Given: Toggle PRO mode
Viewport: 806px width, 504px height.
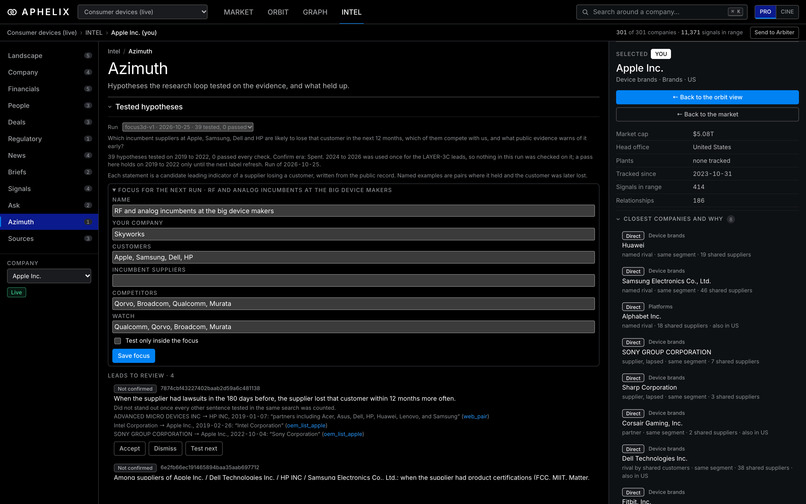Looking at the screenshot, I should point(765,12).
